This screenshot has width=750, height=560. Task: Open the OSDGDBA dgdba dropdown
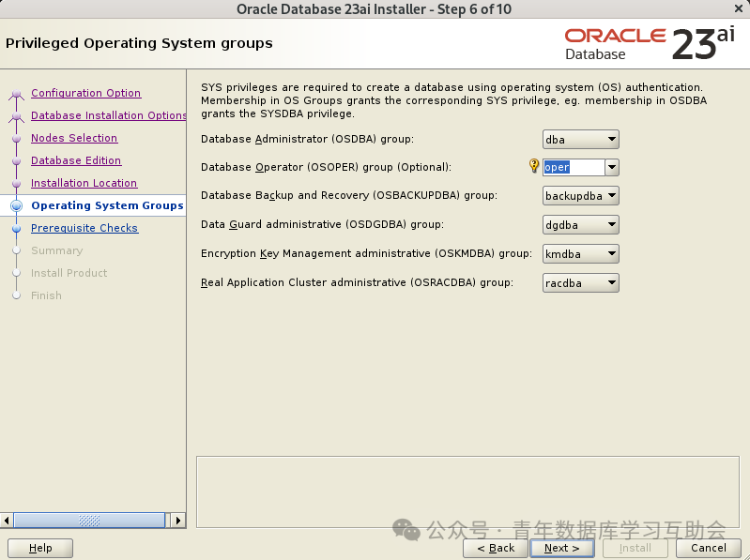581,224
